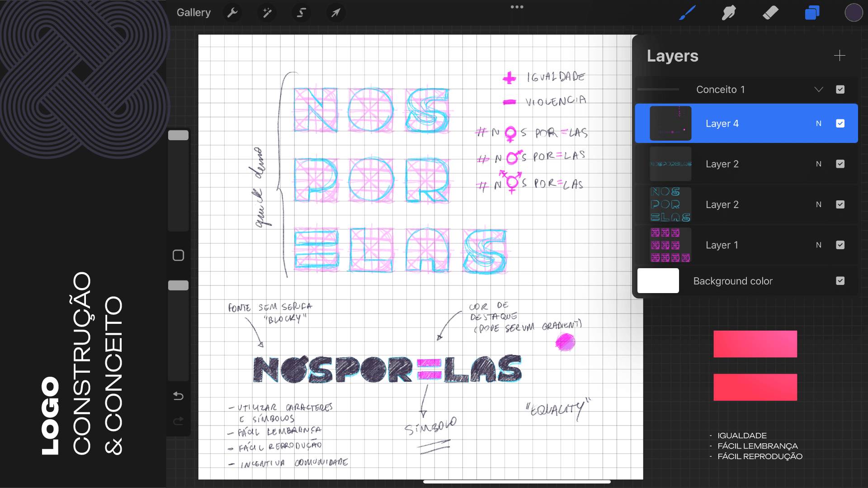This screenshot has height=488, width=868.
Task: Select the Transform arrow tool
Action: pos(335,13)
